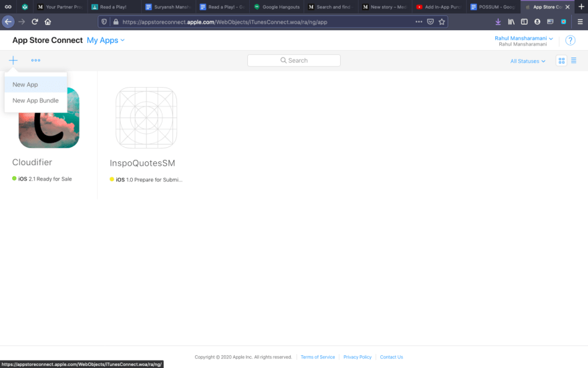The image size is (588, 368).
Task: Switch to New story – Med tab
Action: coord(386,7)
